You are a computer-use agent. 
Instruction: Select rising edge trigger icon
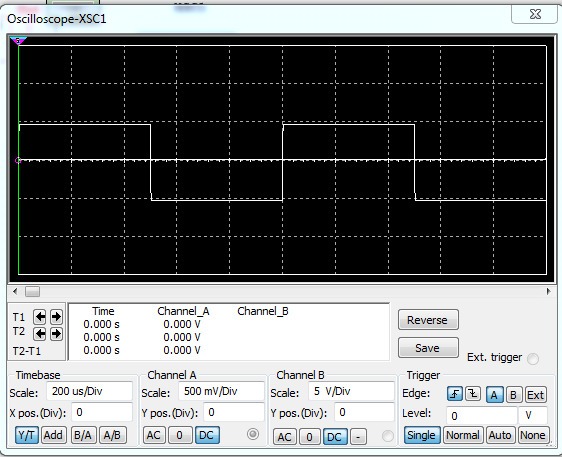tap(455, 394)
